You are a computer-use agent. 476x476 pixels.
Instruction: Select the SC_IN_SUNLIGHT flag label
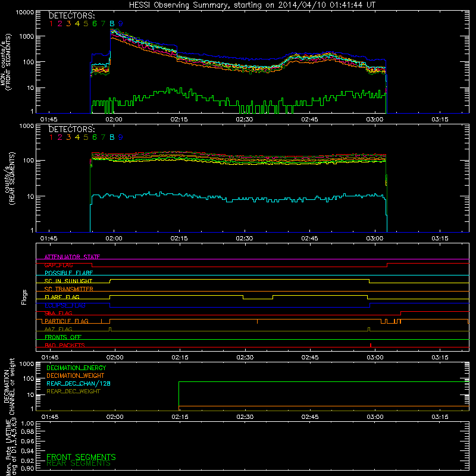point(68,281)
